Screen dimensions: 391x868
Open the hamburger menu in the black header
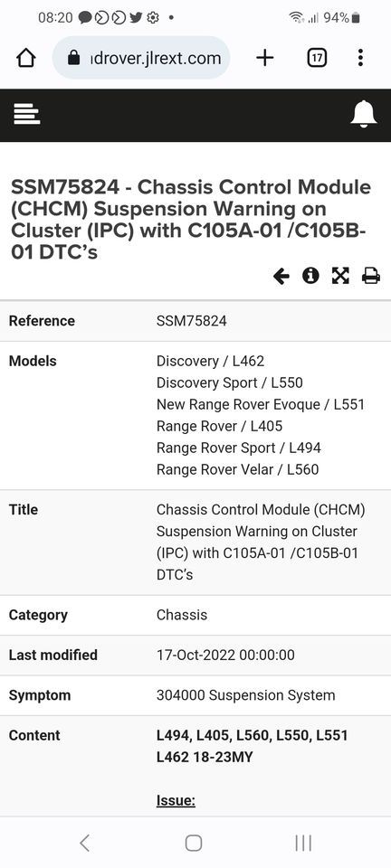[x=26, y=114]
